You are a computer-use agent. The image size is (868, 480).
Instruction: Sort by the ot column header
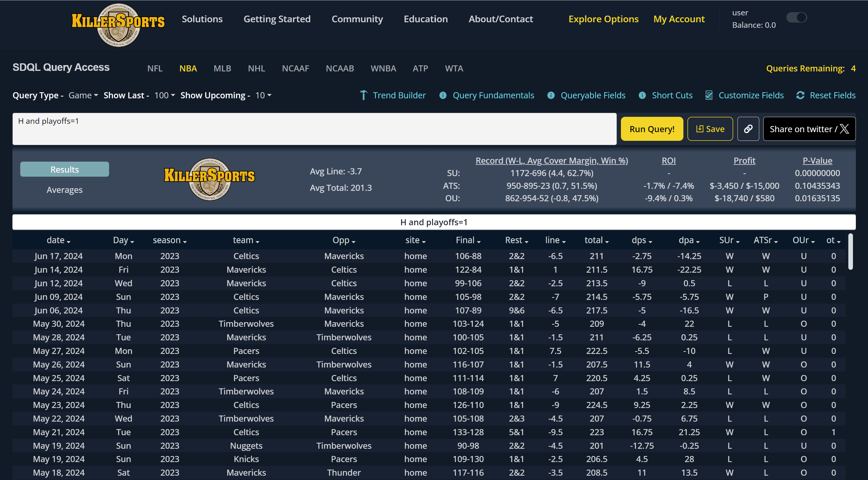(x=833, y=240)
